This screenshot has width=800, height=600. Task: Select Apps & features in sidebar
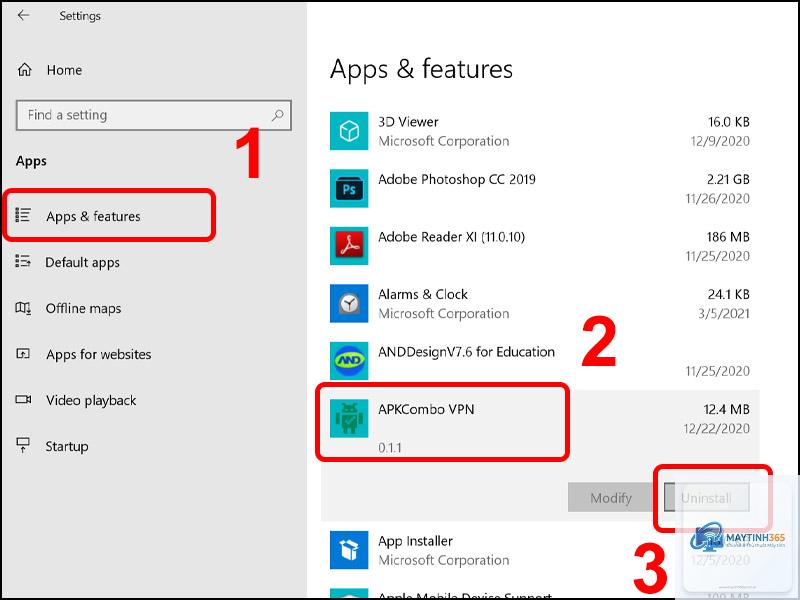(x=93, y=216)
